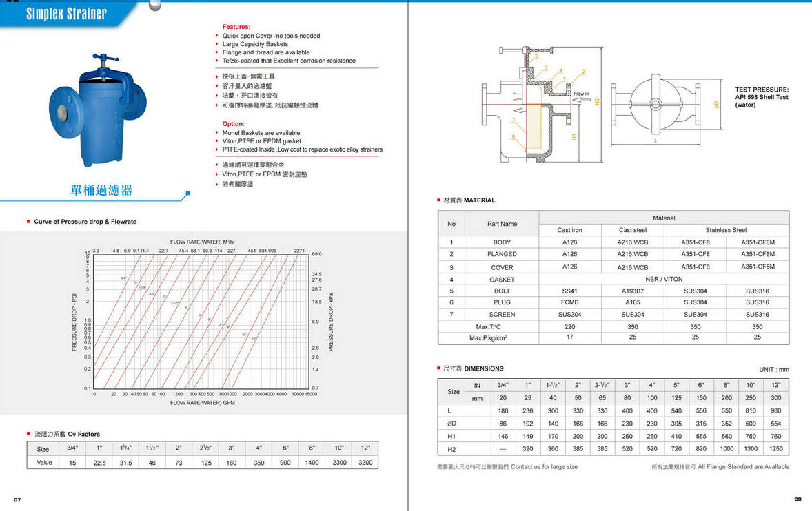812x511 pixels.
Task: Select the "H2" row label in Dimensions table
Action: 451,450
